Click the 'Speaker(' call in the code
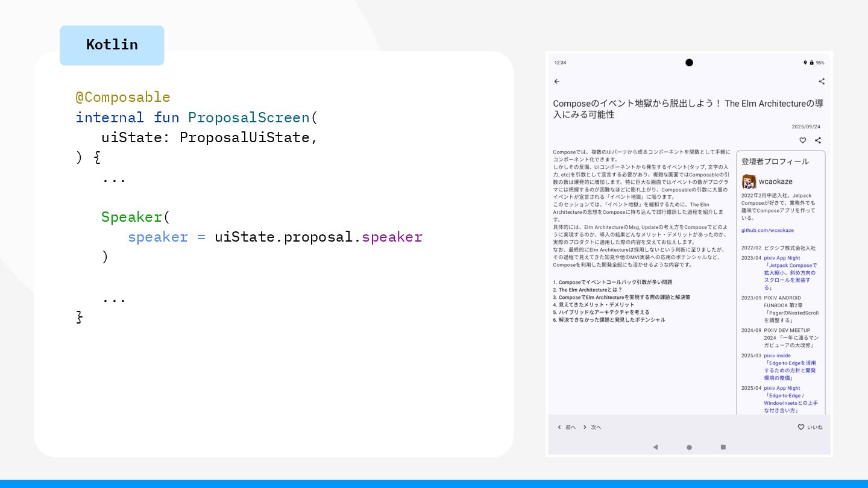 pos(136,217)
